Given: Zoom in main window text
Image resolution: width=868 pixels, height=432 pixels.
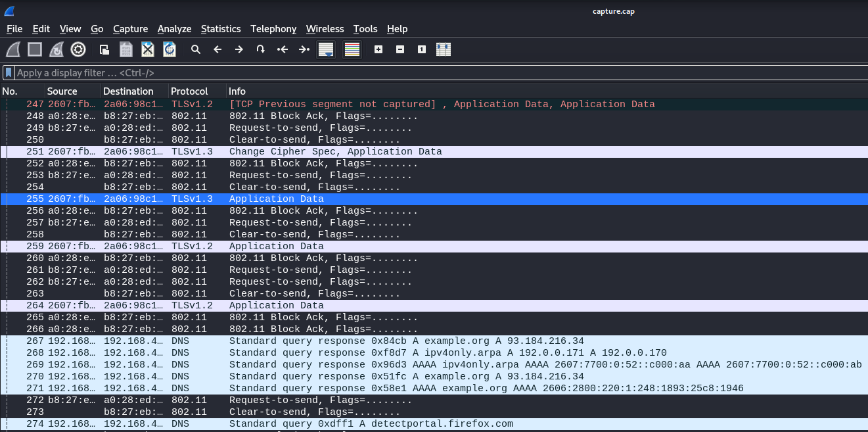Looking at the screenshot, I should click(378, 49).
